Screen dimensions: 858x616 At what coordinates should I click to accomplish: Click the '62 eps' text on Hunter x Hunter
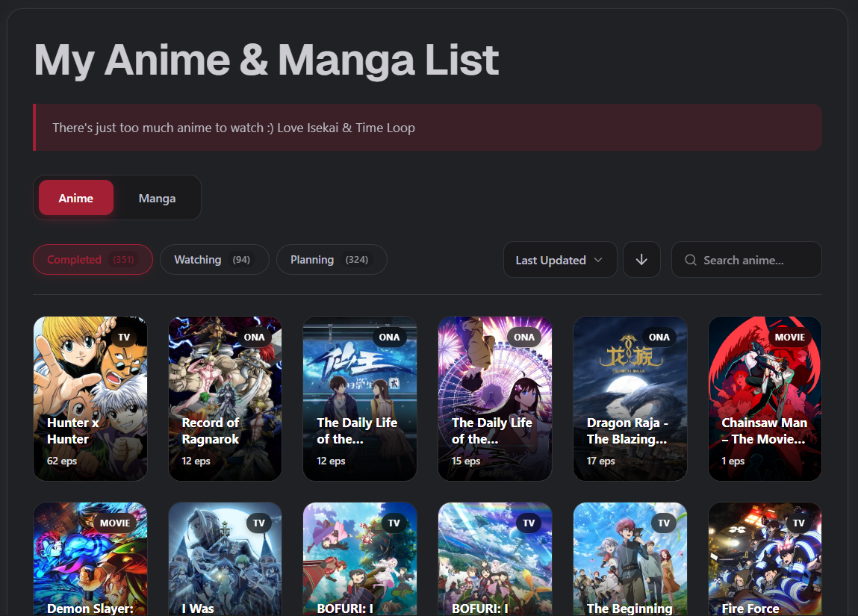62,461
